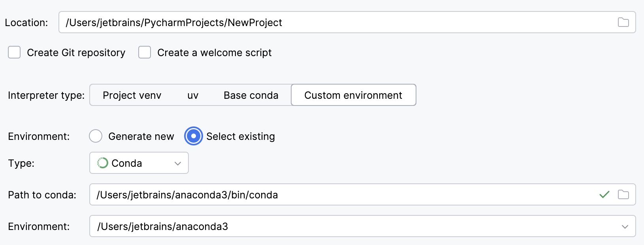This screenshot has height=245, width=644.
Task: Switch to the Base conda interpreter type
Action: (x=251, y=95)
